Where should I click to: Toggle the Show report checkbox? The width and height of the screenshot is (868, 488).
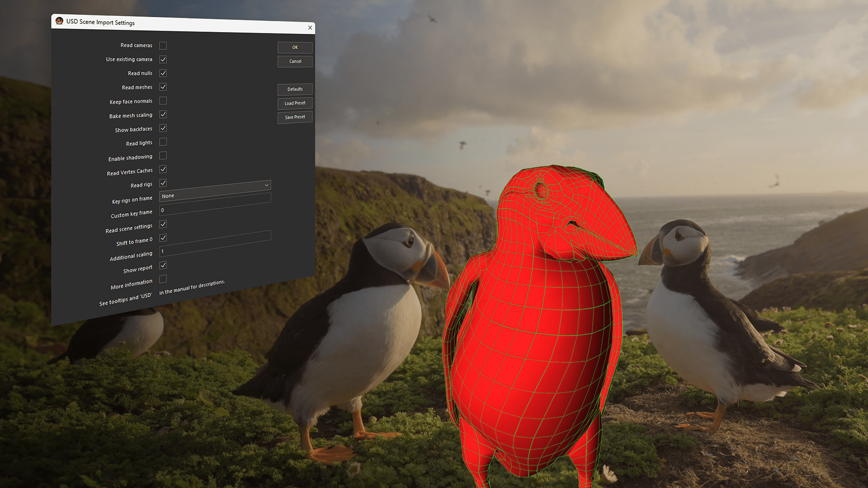163,265
